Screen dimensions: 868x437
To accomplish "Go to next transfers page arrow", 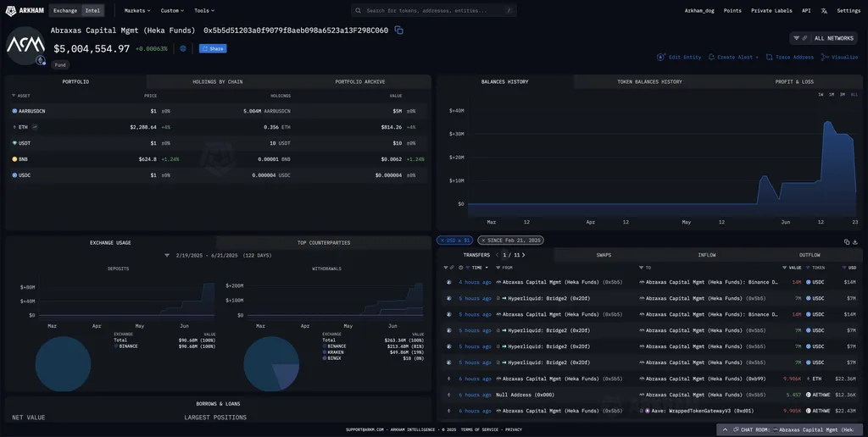I will (x=524, y=255).
